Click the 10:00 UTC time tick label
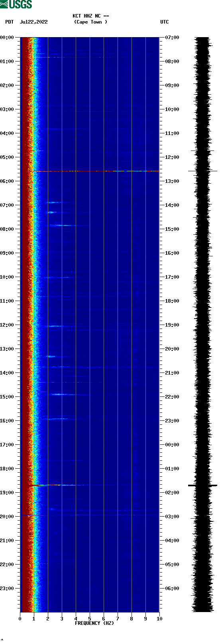The height and width of the screenshot is (644, 220). coord(172,109)
